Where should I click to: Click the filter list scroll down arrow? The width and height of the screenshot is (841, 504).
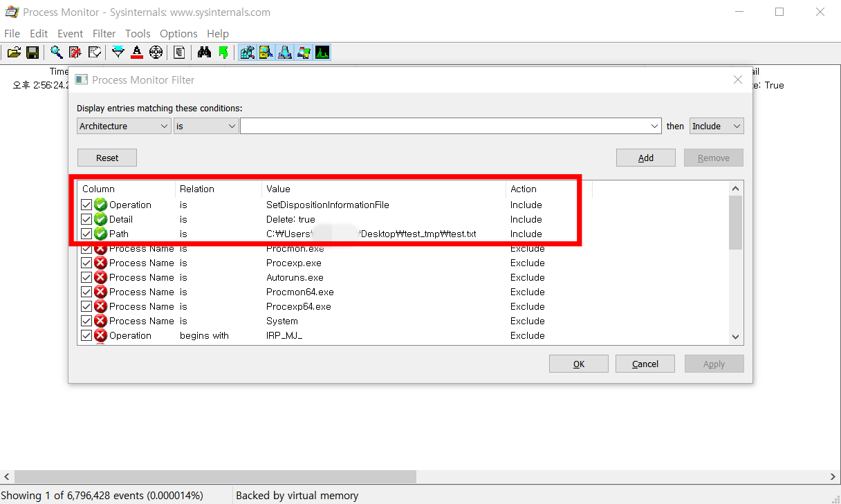click(x=736, y=337)
